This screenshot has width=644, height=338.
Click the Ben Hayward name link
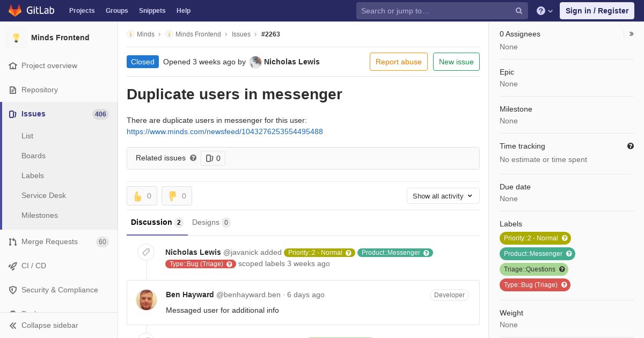pyautogui.click(x=190, y=295)
